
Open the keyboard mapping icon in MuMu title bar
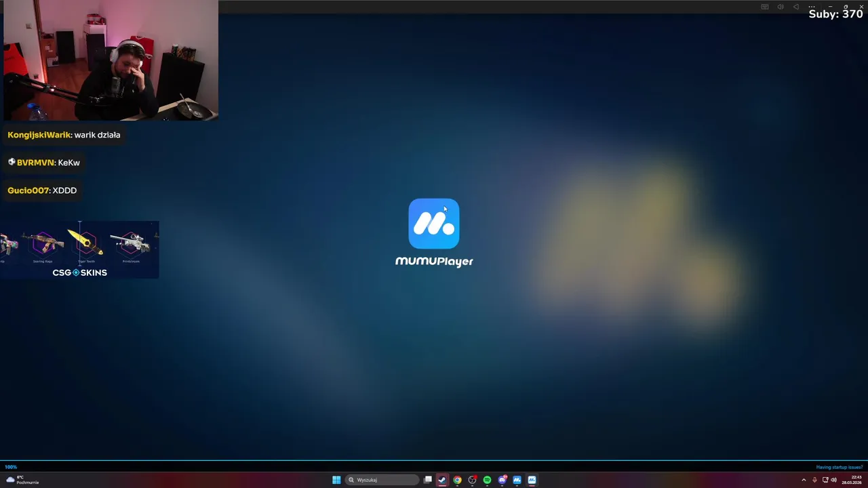tap(765, 7)
